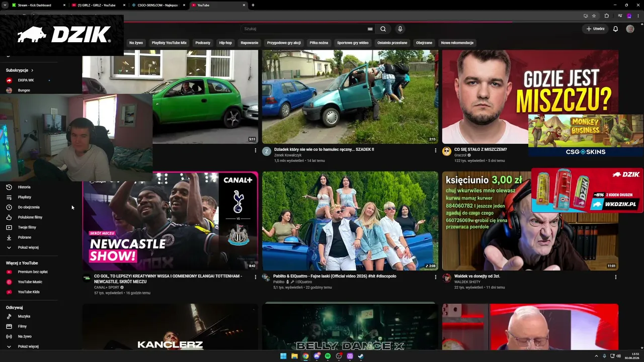Click the Utwórz create button
Viewport: 644px width, 362px height.
point(596,29)
